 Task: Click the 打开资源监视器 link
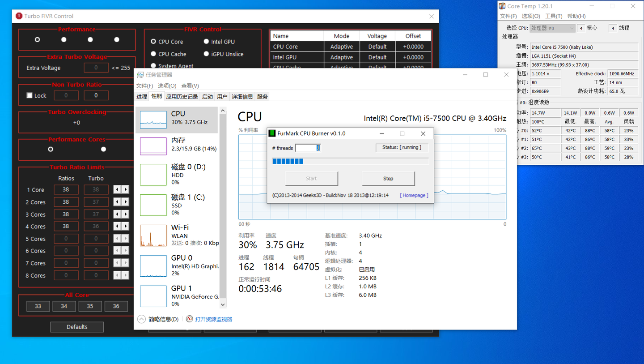(214, 319)
